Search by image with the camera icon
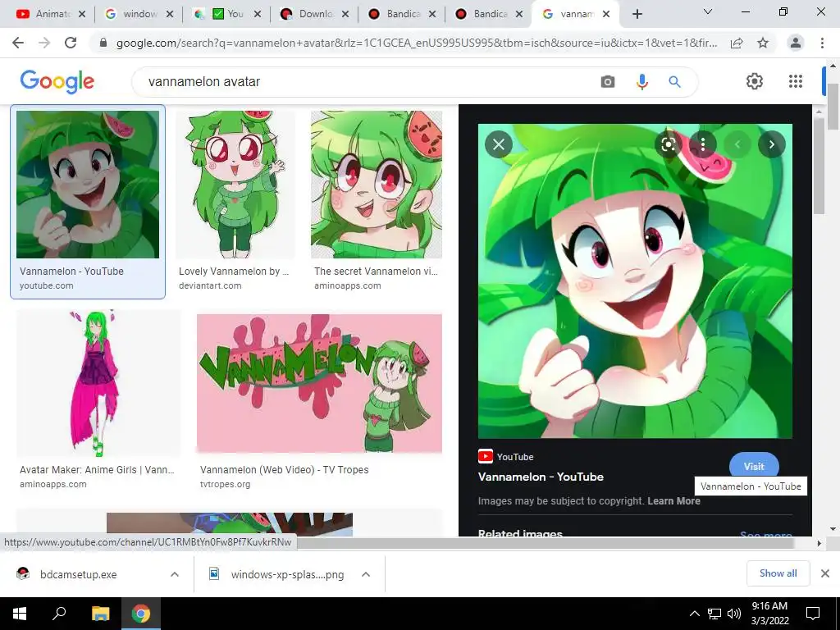Image resolution: width=840 pixels, height=630 pixels. pyautogui.click(x=608, y=81)
